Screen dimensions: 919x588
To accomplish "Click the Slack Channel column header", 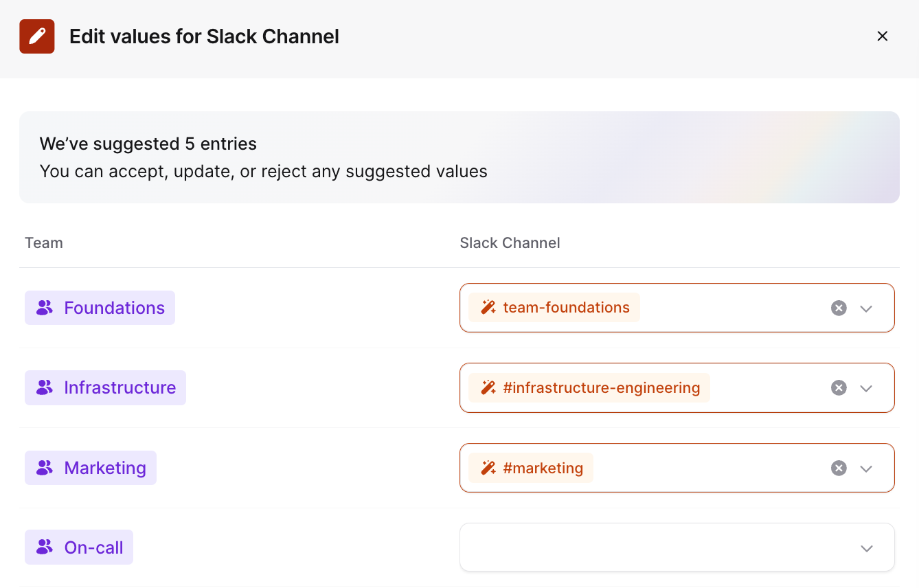I will click(x=510, y=243).
